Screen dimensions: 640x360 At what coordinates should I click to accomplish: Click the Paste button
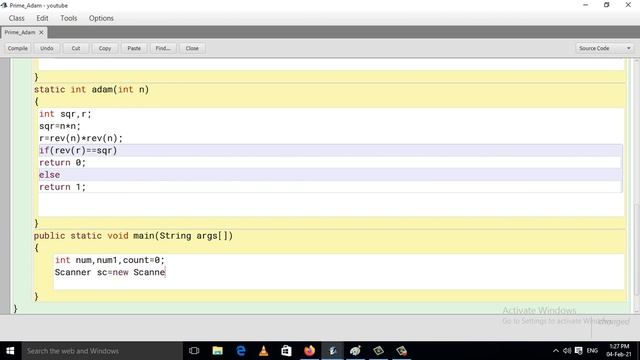coord(134,48)
